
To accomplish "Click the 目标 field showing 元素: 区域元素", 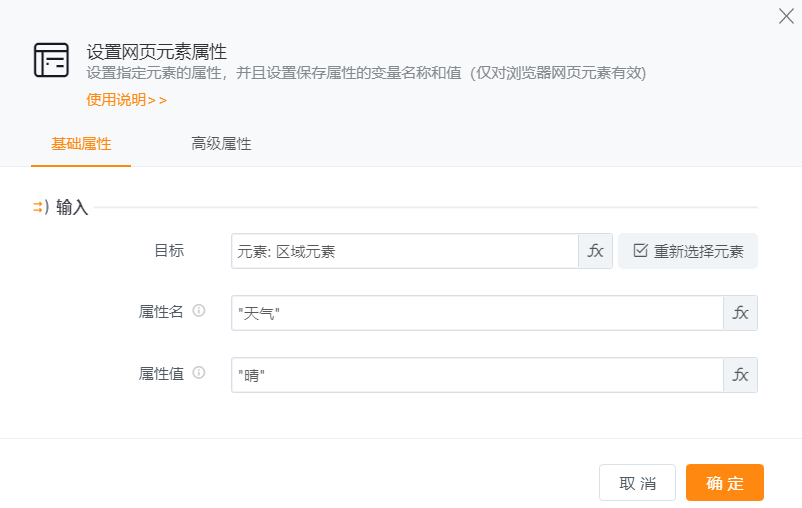I will (404, 251).
